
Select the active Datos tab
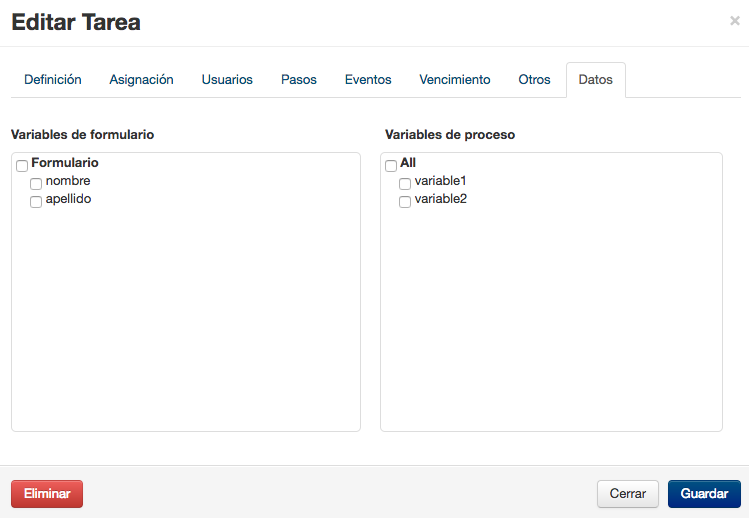596,80
